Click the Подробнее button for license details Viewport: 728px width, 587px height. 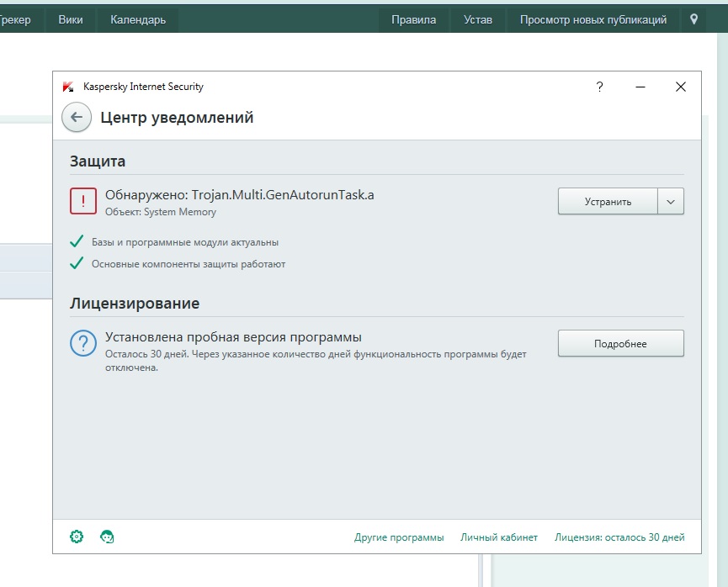coord(620,343)
